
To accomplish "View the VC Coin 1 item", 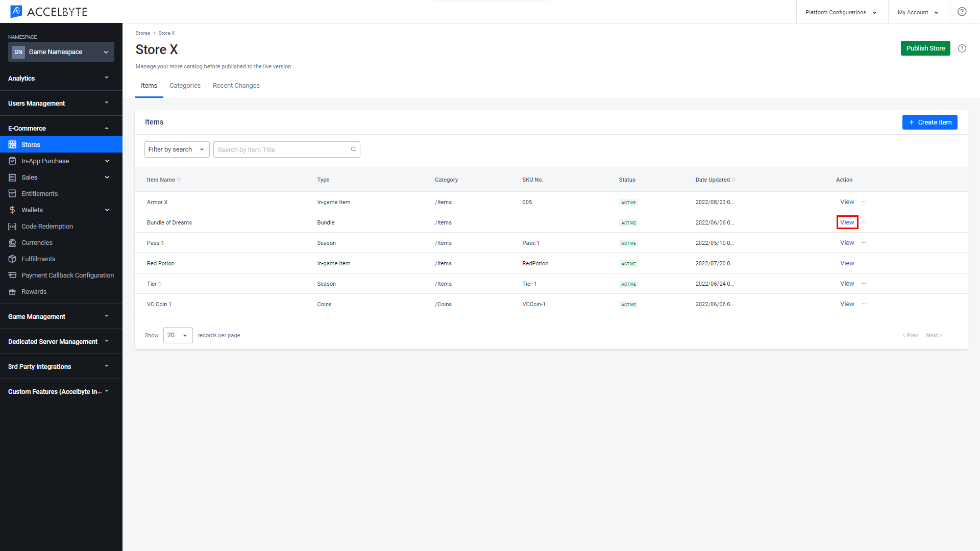I will point(847,304).
